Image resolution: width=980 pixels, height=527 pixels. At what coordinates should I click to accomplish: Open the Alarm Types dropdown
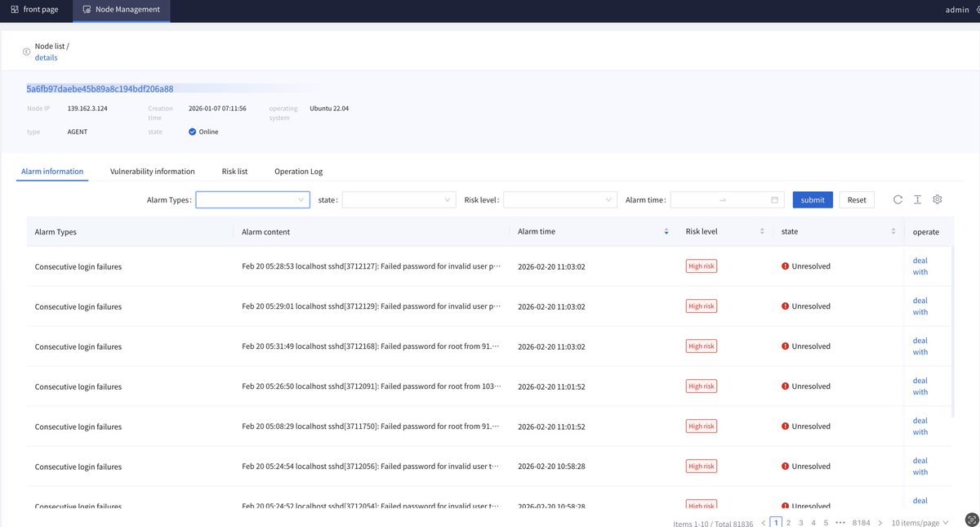click(252, 199)
